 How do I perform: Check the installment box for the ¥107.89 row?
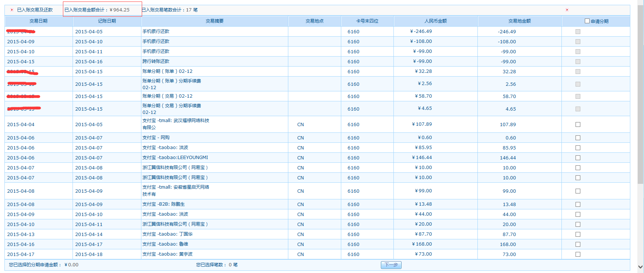pyautogui.click(x=578, y=125)
